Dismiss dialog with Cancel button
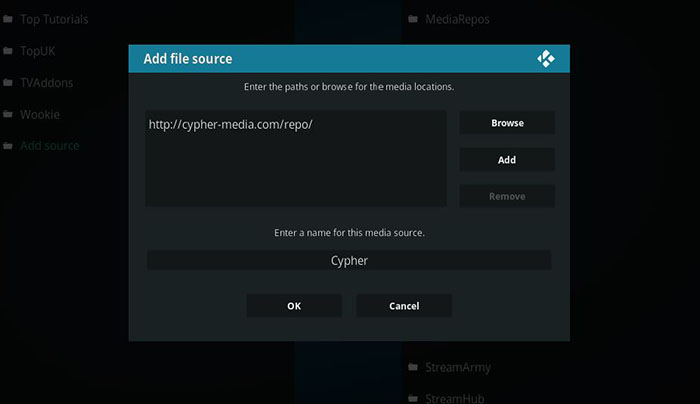 (x=404, y=306)
